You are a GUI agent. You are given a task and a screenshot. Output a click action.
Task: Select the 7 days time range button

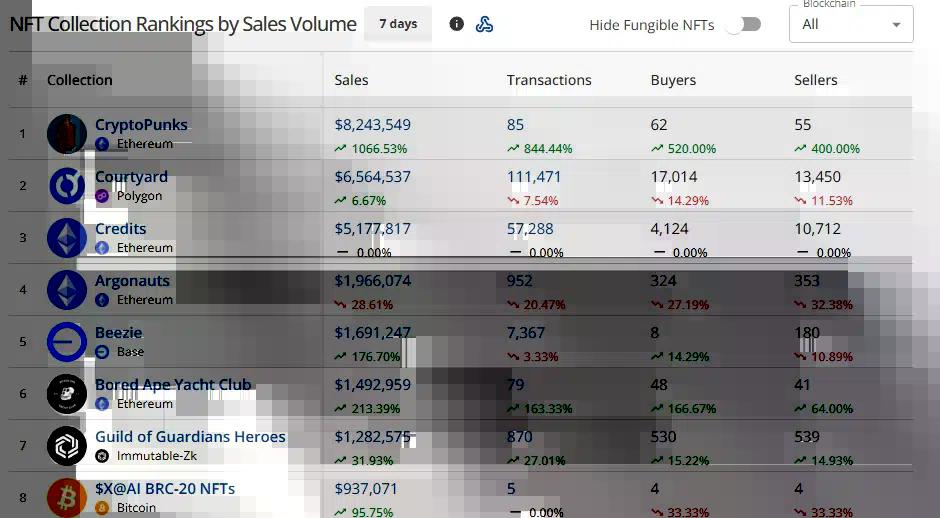[398, 24]
